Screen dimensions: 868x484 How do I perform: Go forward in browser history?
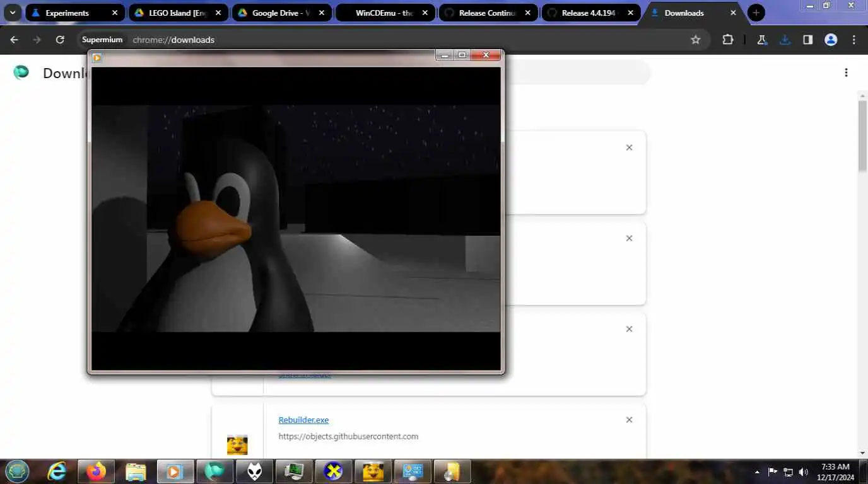pos(37,40)
